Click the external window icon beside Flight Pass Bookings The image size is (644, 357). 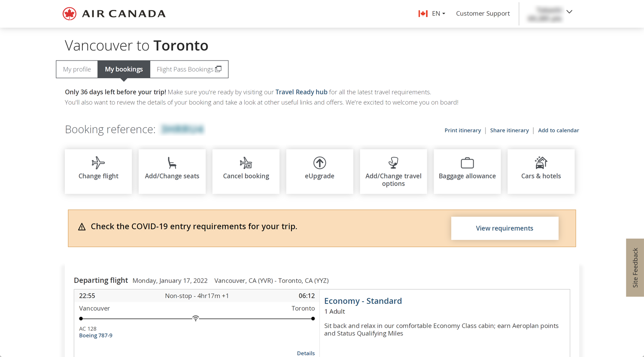click(218, 69)
